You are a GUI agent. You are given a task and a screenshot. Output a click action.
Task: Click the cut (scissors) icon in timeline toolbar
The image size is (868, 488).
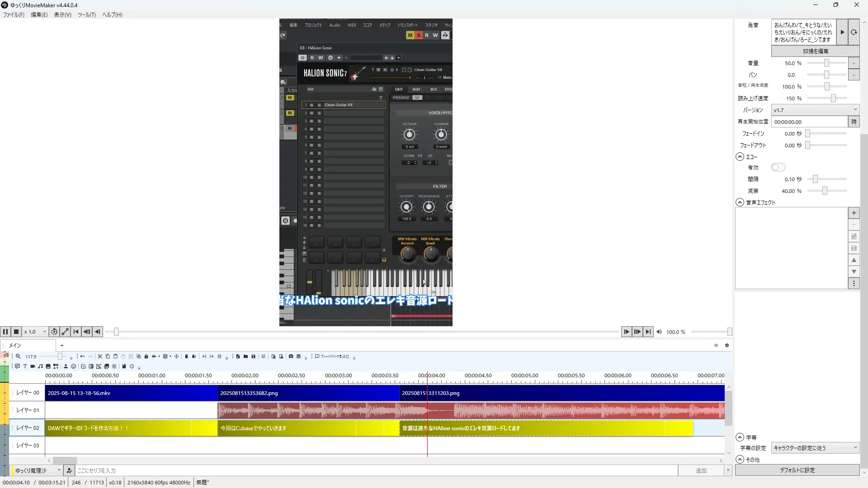(100, 357)
